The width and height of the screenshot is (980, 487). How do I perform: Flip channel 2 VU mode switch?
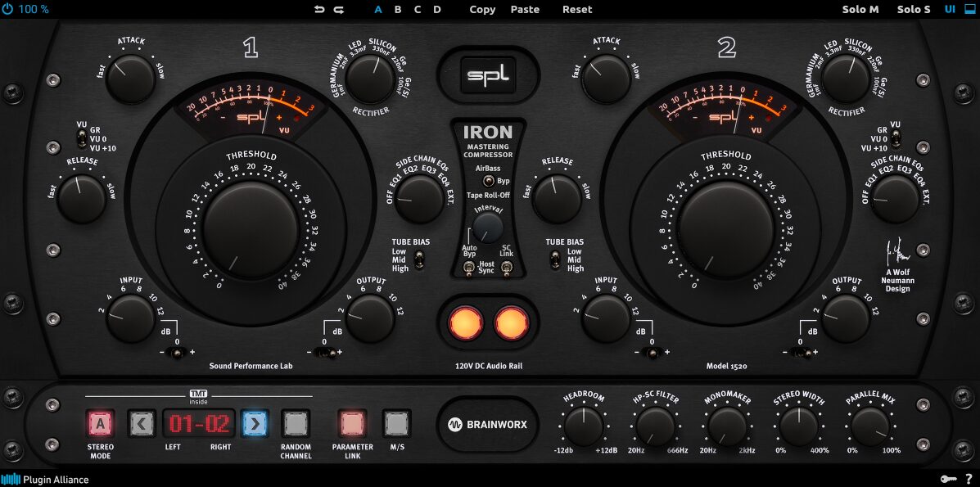pos(896,138)
